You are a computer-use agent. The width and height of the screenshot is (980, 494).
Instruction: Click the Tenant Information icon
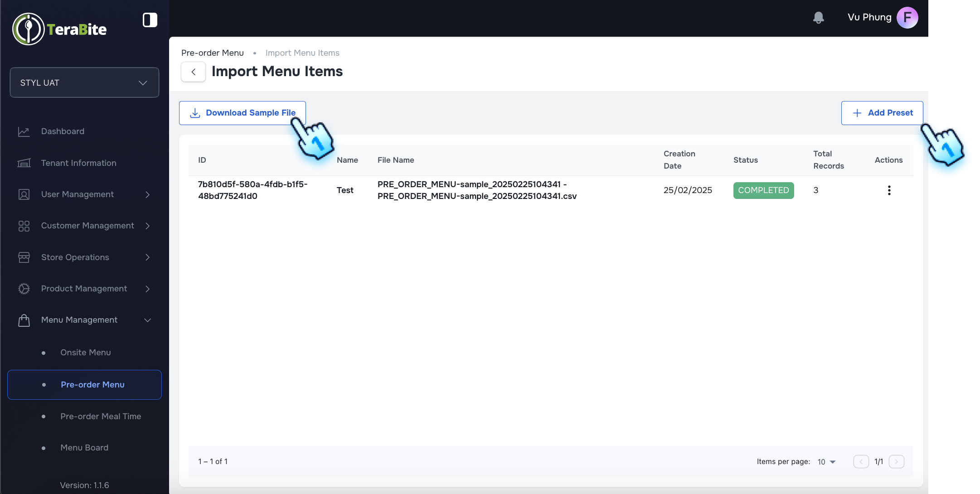pos(24,163)
